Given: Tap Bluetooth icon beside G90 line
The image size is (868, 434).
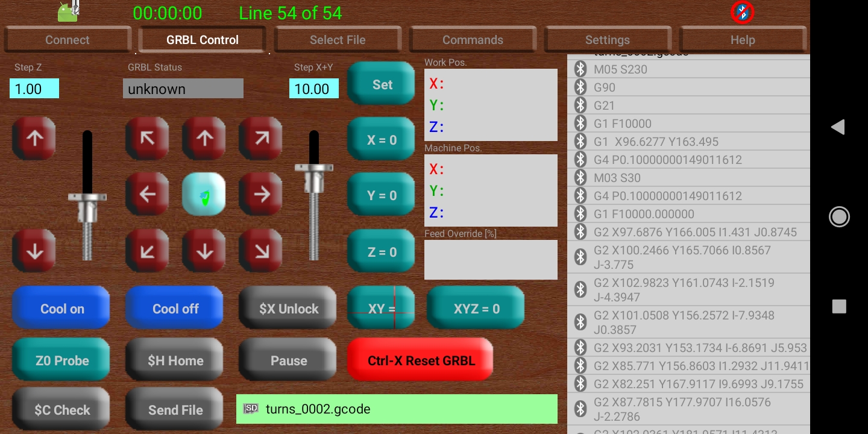Looking at the screenshot, I should 580,87.
